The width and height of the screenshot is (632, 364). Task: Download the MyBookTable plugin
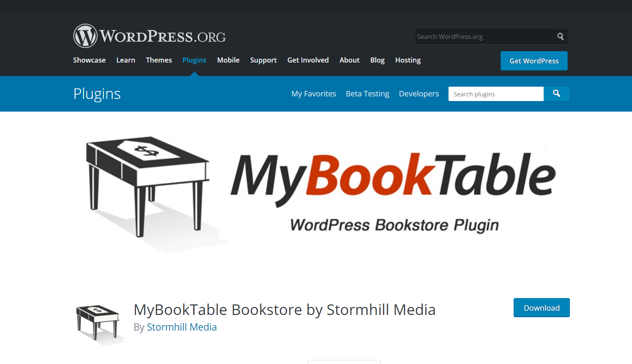(542, 308)
